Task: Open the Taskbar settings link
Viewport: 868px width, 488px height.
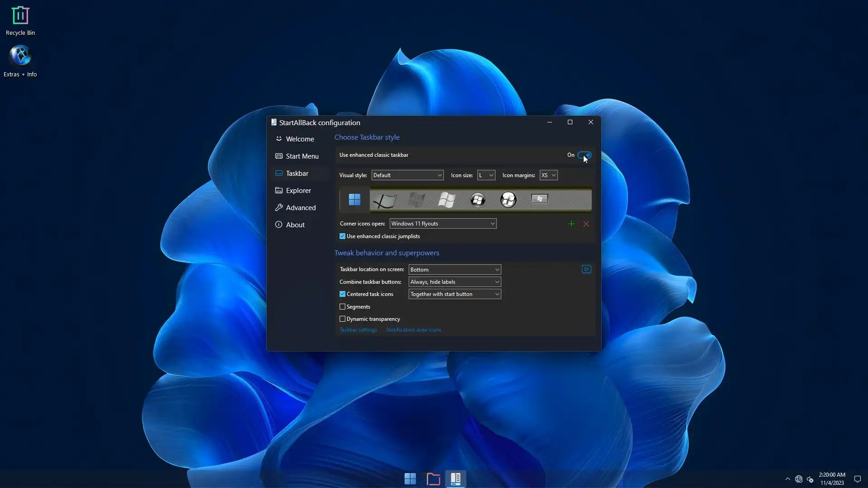Action: (x=358, y=330)
